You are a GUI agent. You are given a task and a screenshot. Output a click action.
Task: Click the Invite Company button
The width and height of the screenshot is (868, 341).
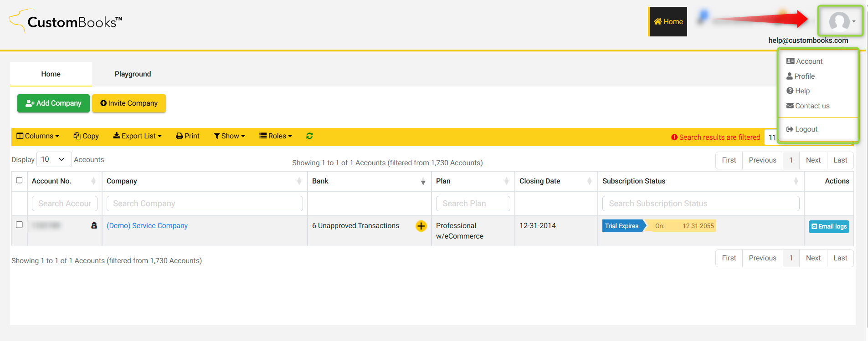(x=129, y=103)
